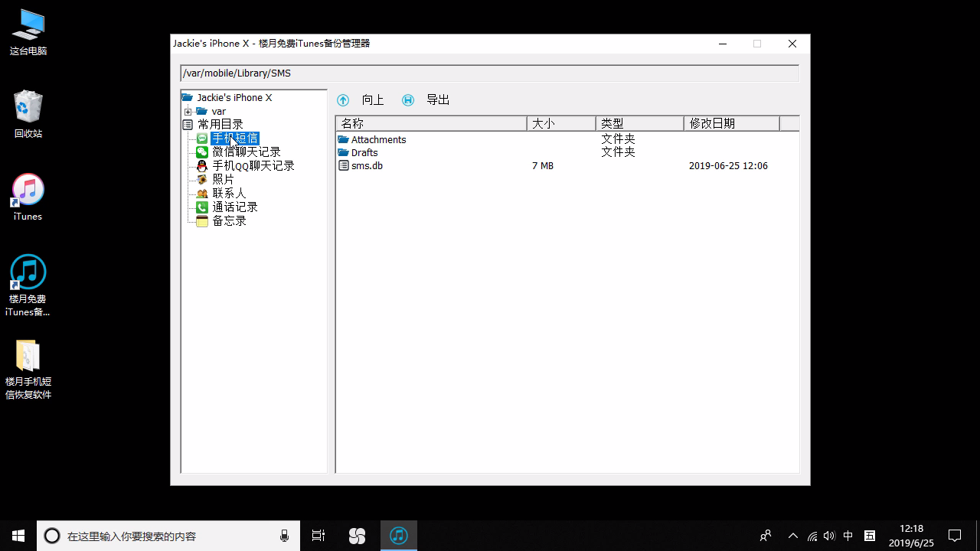The height and width of the screenshot is (551, 980).
Task: Open iTunes desktop shortcut
Action: point(28,197)
